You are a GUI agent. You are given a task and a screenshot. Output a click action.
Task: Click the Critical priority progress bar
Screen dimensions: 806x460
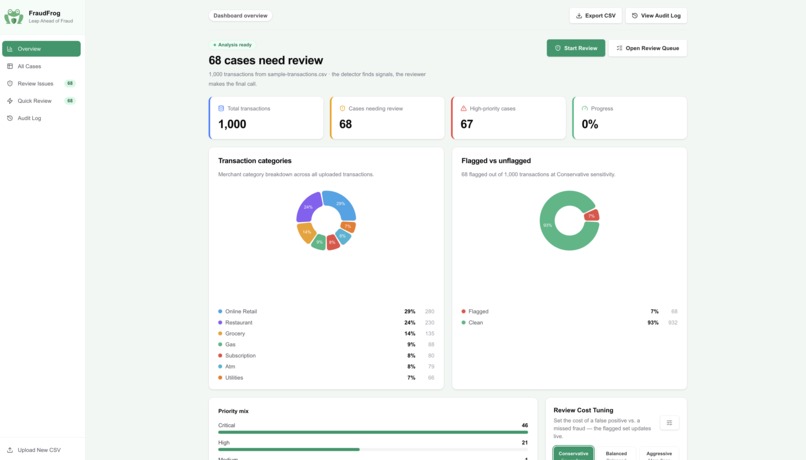[373, 432]
